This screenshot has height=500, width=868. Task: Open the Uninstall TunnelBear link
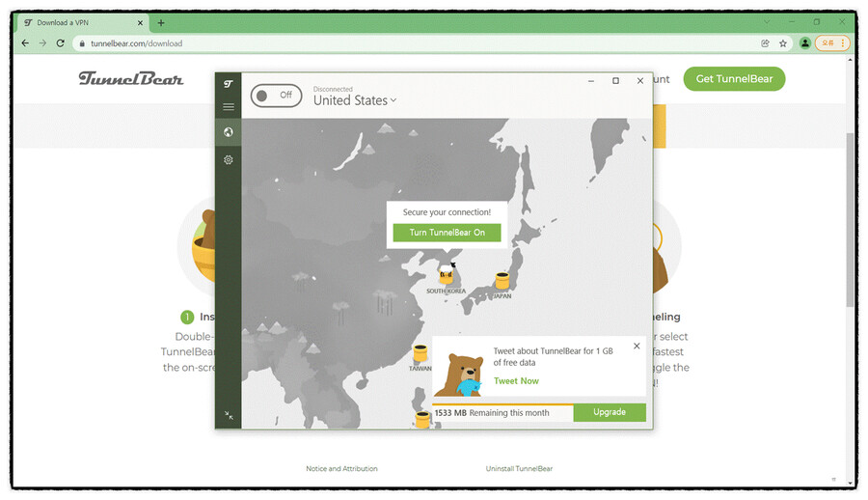click(519, 469)
